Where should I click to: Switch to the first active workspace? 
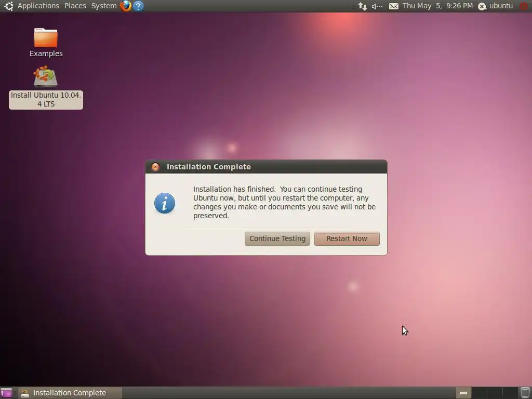pos(463,393)
